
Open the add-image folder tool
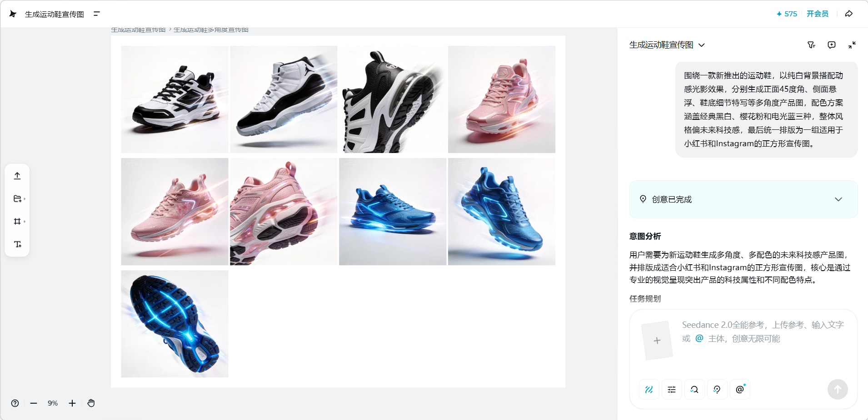(17, 199)
